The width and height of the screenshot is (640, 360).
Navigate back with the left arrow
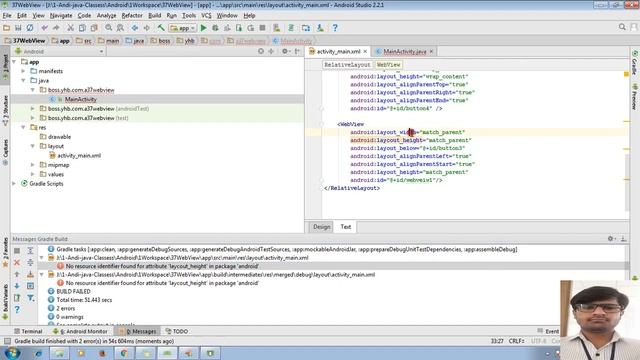coord(135,28)
